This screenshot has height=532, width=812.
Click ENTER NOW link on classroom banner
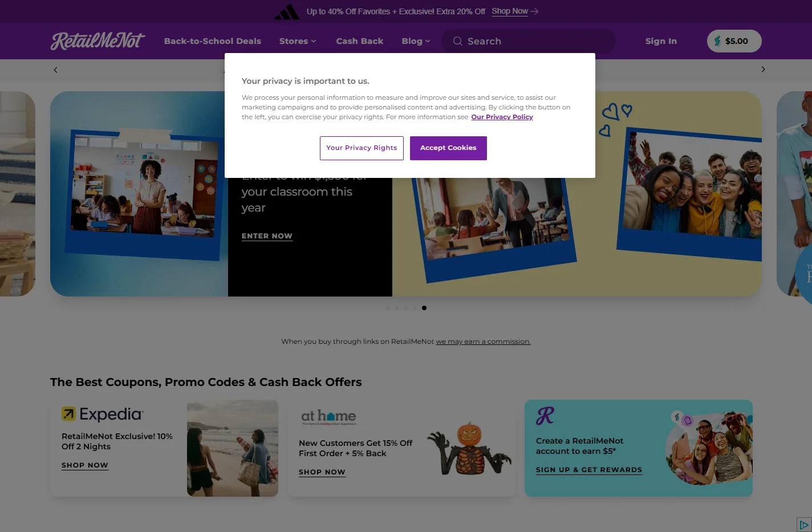tap(267, 236)
